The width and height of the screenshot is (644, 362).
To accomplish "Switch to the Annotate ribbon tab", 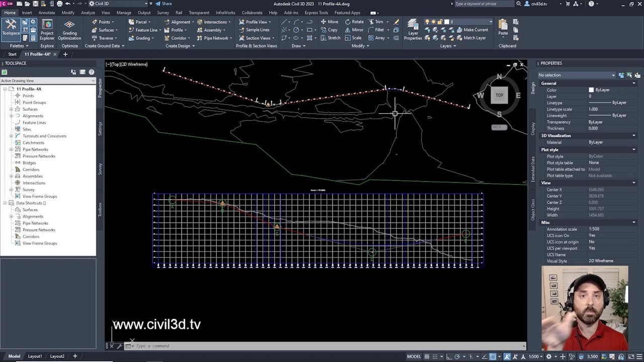I will (46, 13).
